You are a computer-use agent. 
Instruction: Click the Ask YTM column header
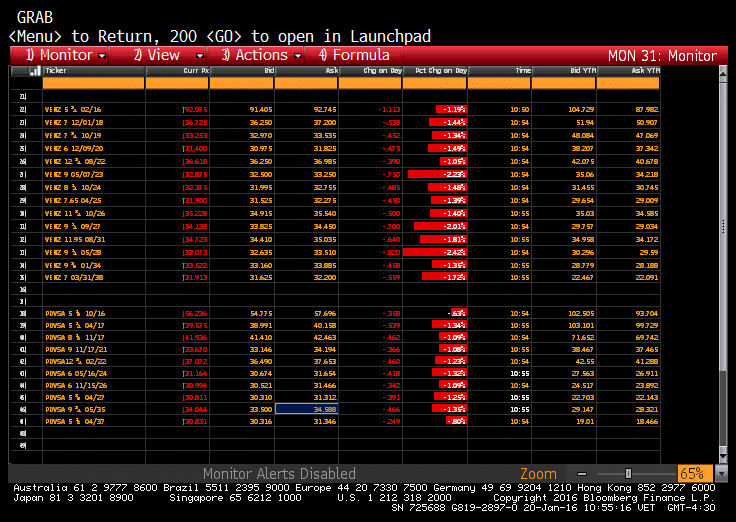[x=629, y=71]
